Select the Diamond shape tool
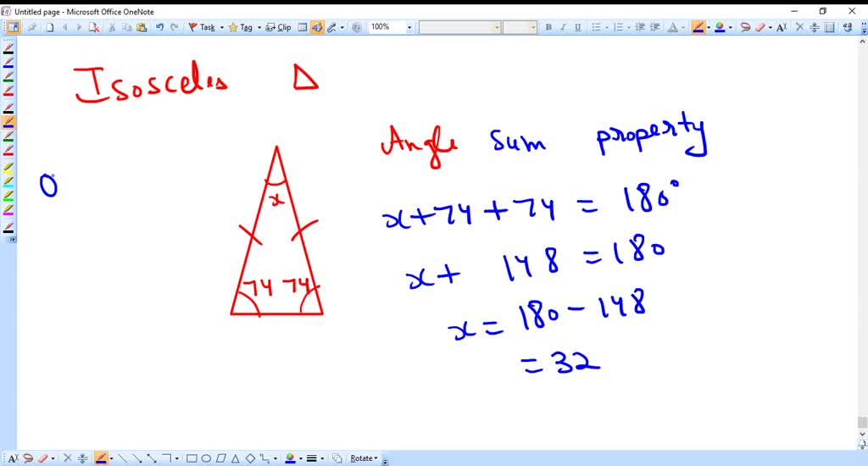The height and width of the screenshot is (466, 868). pos(250,458)
